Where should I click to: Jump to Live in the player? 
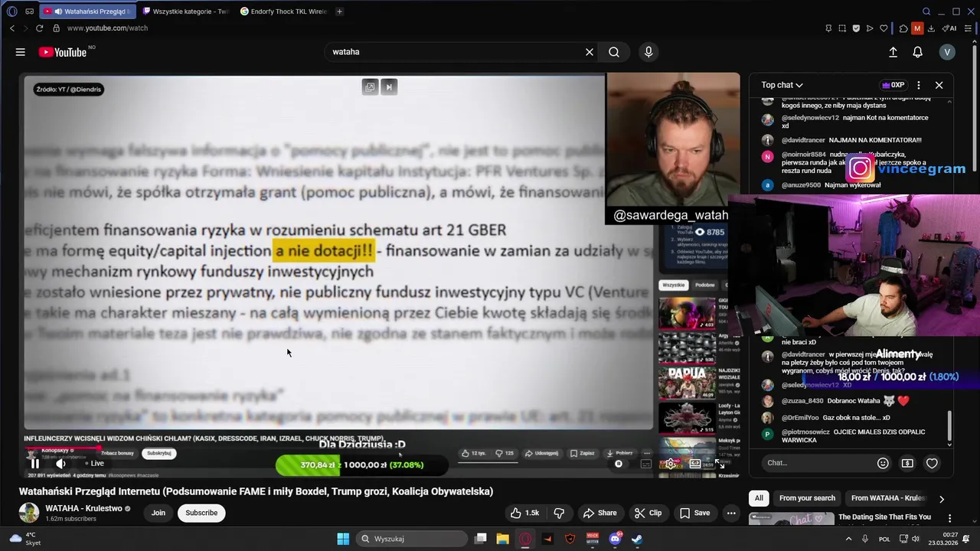93,463
